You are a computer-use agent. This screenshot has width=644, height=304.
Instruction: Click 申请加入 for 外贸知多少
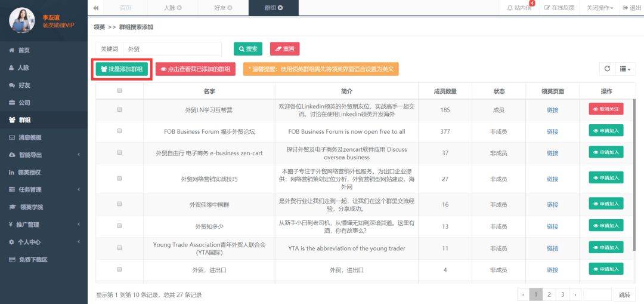[x=606, y=225]
